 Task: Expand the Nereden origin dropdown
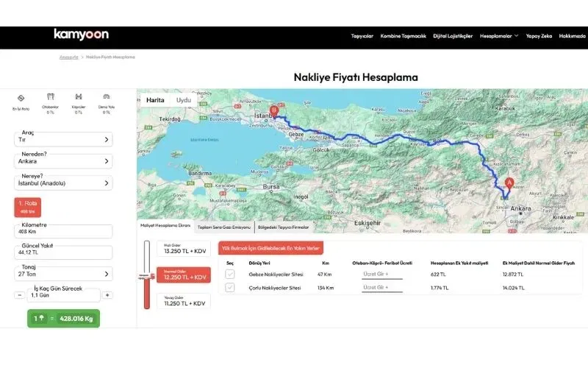pyautogui.click(x=62, y=161)
